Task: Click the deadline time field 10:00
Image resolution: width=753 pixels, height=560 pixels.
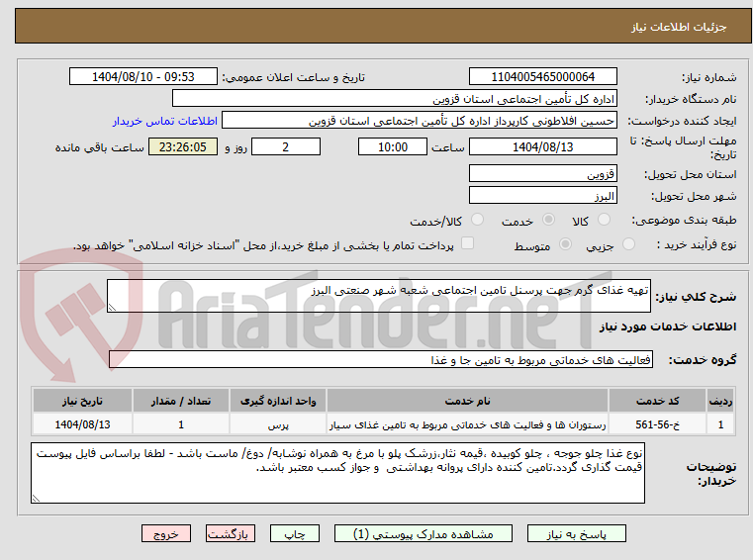Action: pyautogui.click(x=393, y=146)
